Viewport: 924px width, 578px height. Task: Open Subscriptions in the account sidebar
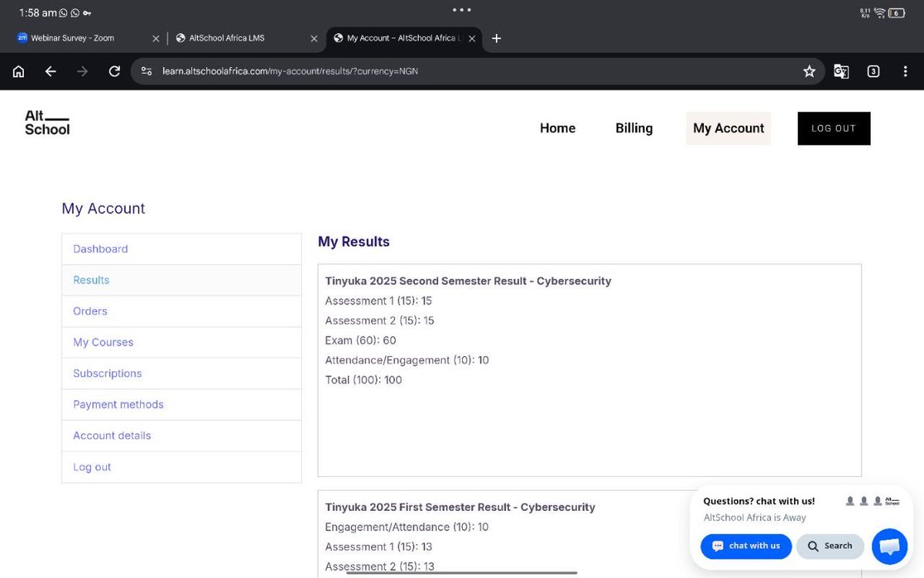point(182,373)
